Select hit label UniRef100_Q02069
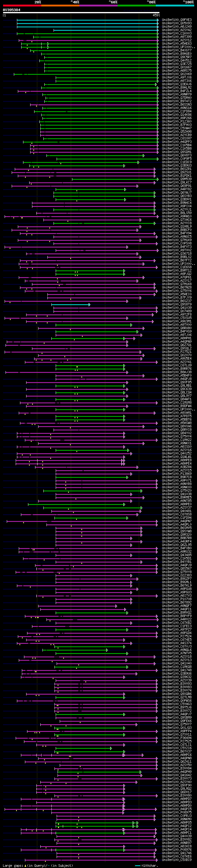This screenshot has width=197, height=868. 177,74
